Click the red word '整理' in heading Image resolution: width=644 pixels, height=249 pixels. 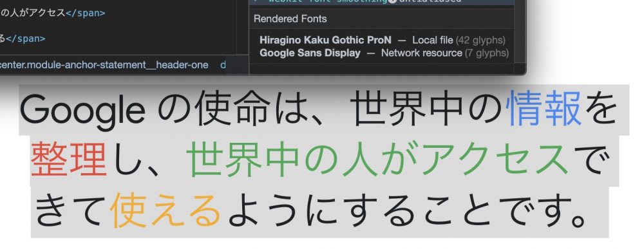[x=69, y=160]
